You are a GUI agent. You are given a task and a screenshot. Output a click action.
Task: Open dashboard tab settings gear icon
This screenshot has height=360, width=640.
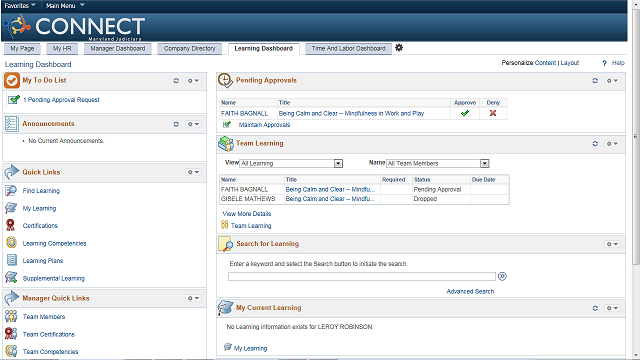tap(399, 48)
